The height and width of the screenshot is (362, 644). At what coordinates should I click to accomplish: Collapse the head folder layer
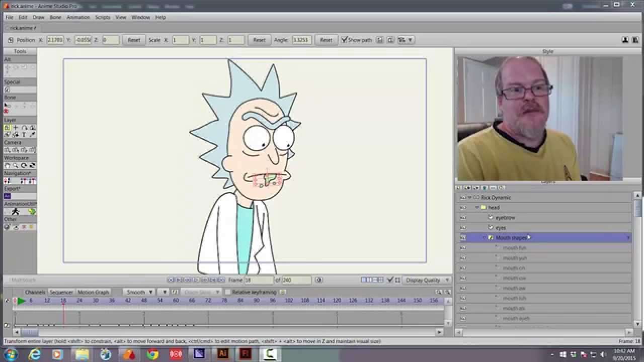click(477, 208)
